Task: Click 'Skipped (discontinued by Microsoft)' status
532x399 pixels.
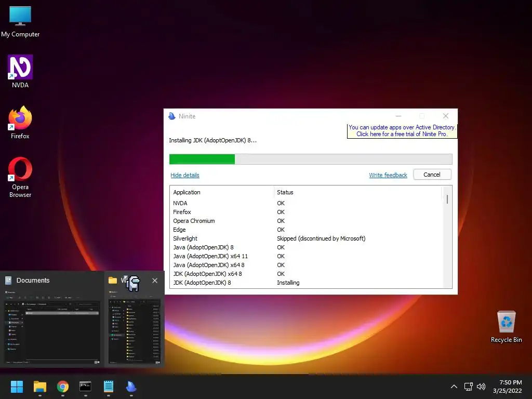Action: pyautogui.click(x=321, y=238)
